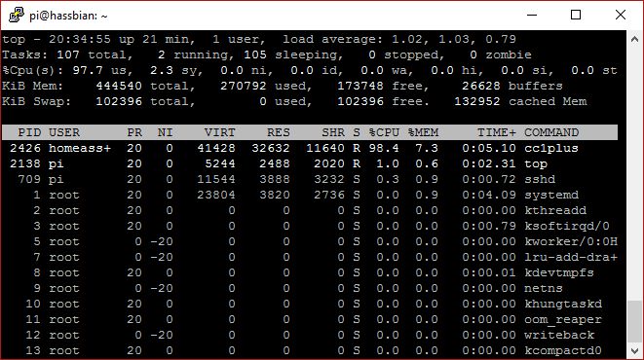Click the scrollbar down arrow
The height and width of the screenshot is (360, 644).
pyautogui.click(x=634, y=350)
